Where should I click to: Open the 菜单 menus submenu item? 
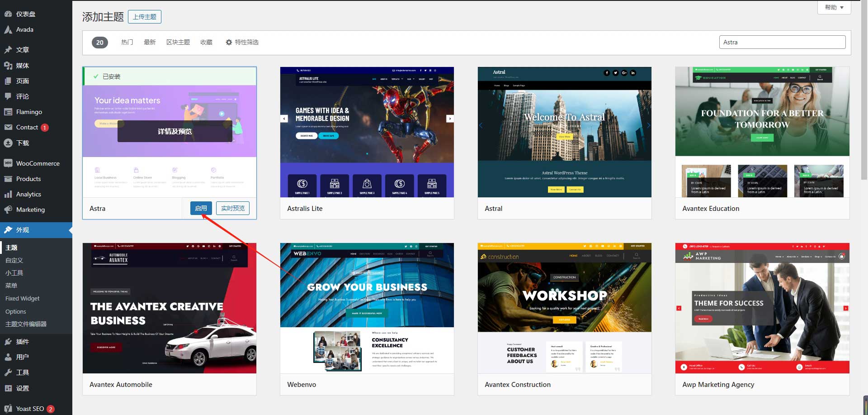[11, 286]
